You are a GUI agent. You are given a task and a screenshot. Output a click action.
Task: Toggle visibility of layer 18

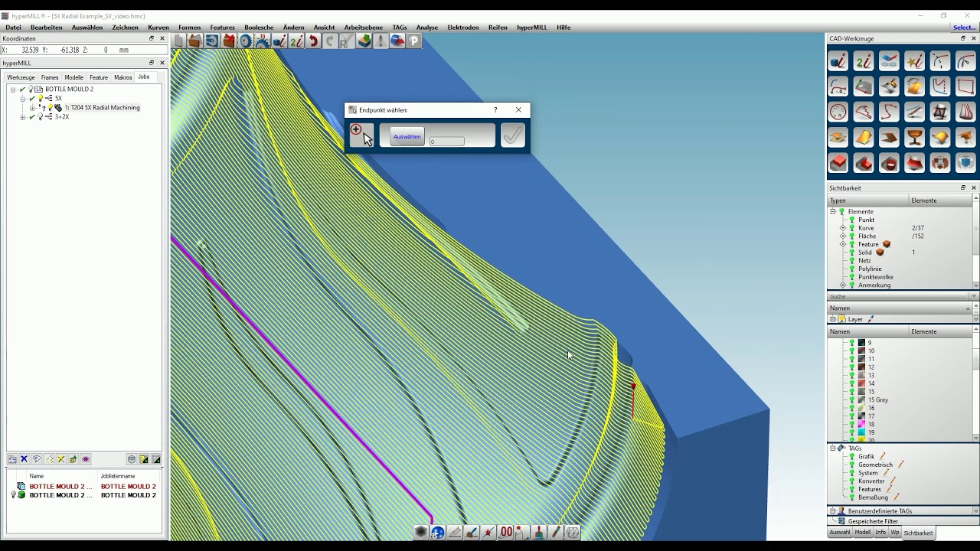pos(851,425)
